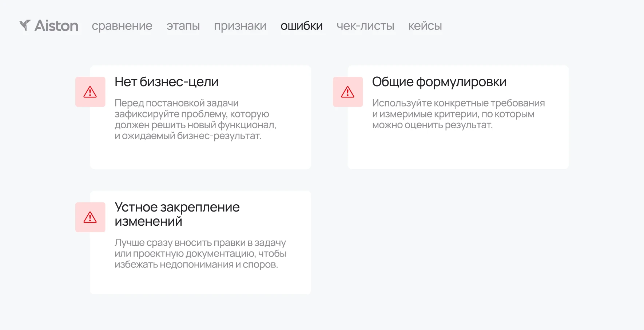Image resolution: width=644 pixels, height=330 pixels.
Task: Click text starting Перед постановкой задачи
Action: tap(195, 120)
